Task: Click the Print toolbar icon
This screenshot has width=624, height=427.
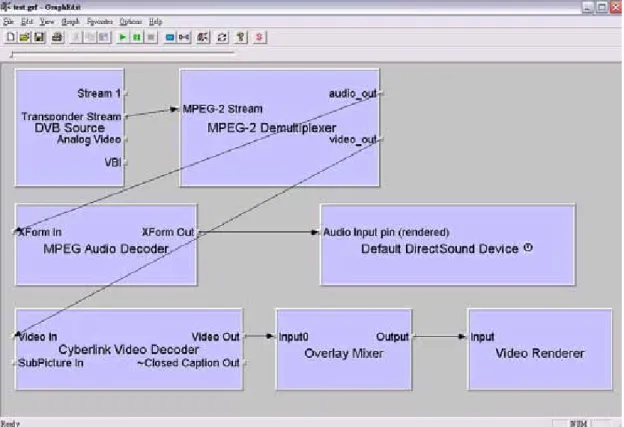Action: (57, 37)
